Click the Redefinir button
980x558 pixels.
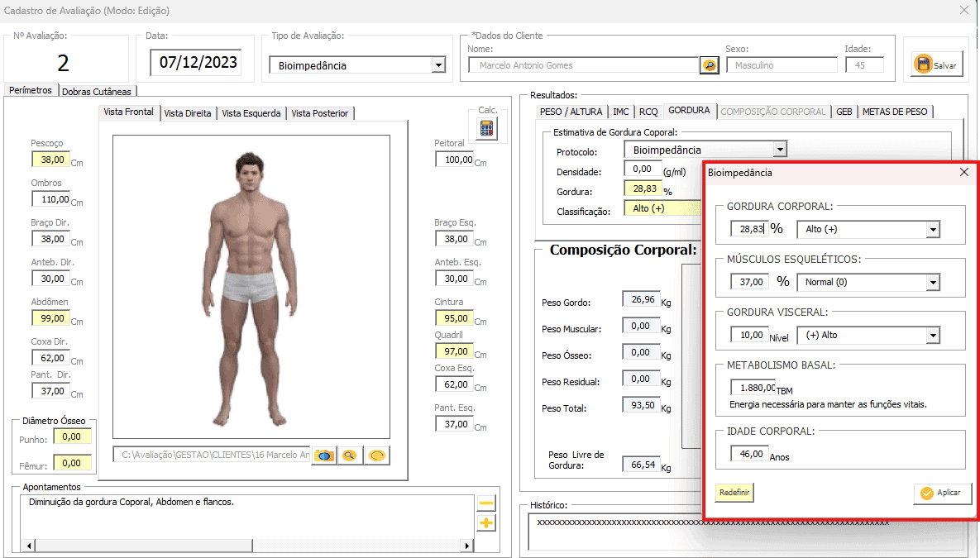click(x=734, y=492)
